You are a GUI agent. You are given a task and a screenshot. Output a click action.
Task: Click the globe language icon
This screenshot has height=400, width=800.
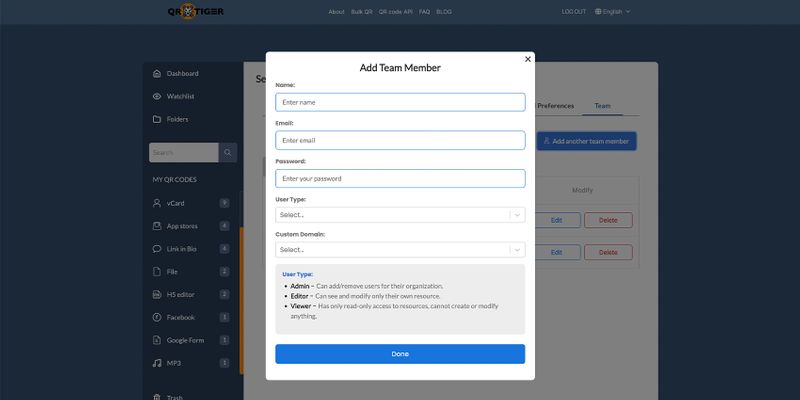point(598,12)
